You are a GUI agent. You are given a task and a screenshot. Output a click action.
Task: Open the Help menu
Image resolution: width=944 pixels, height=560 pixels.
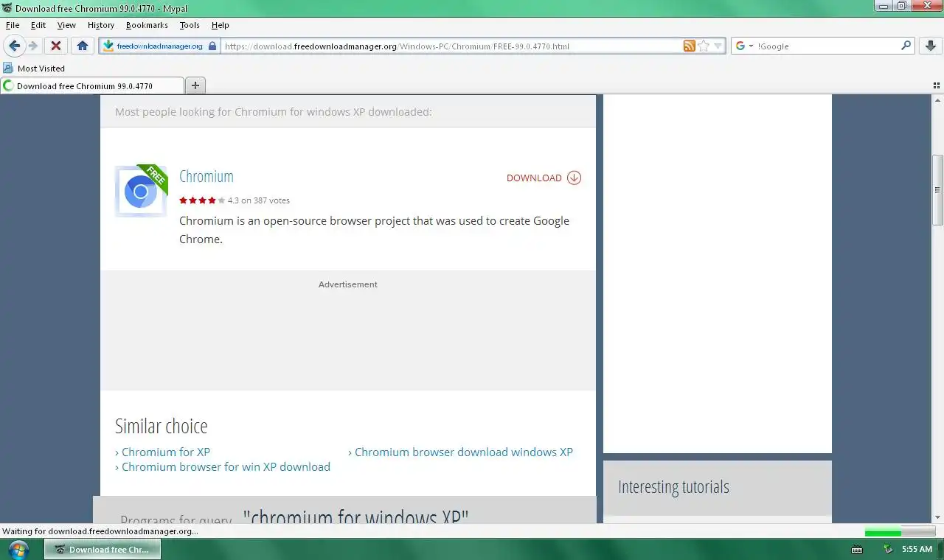220,25
